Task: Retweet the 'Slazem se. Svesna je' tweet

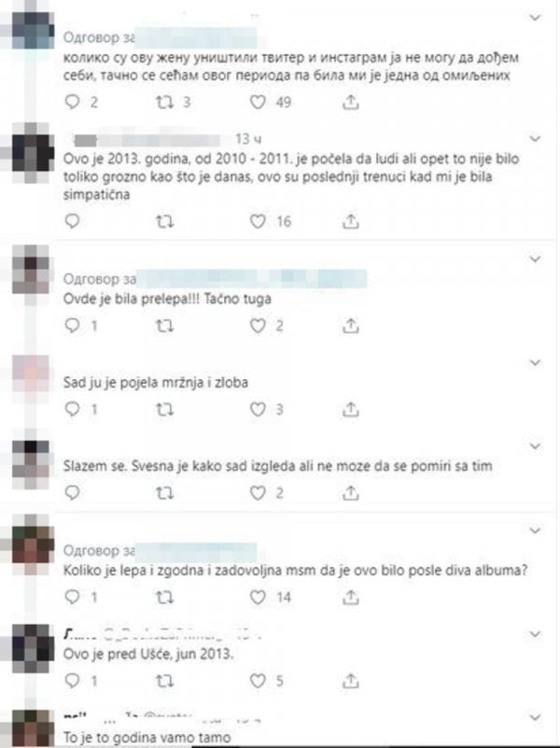Action: click(x=165, y=493)
